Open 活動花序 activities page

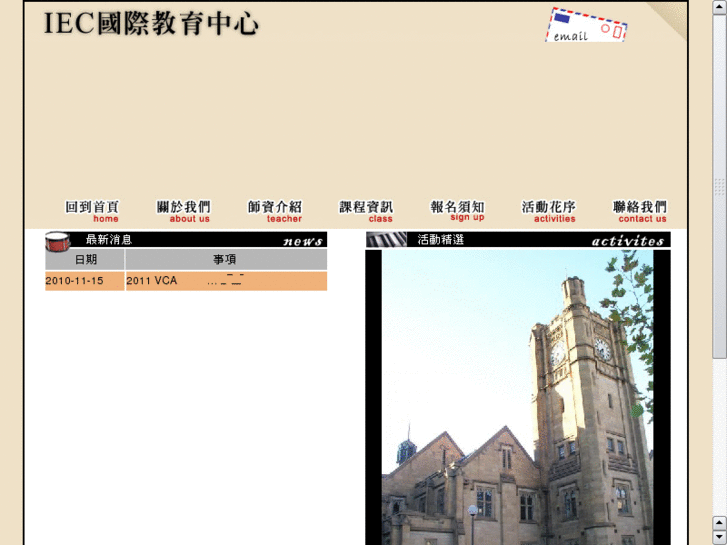[x=548, y=212]
